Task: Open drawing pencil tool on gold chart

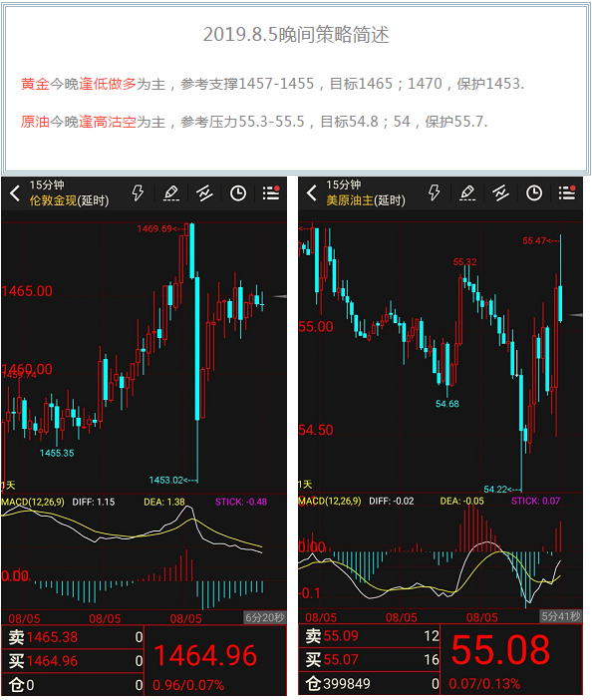Action: (x=171, y=193)
